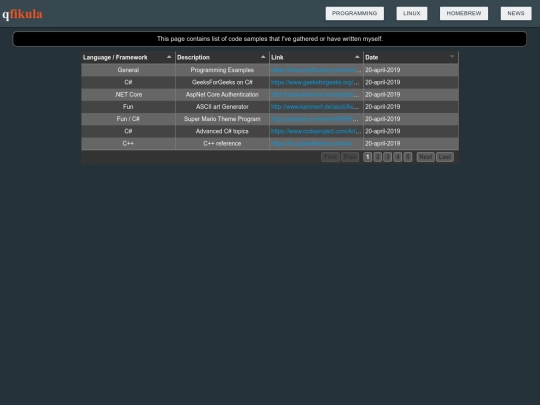Open the NEWS menu button
The image size is (540, 405).
tap(516, 13)
